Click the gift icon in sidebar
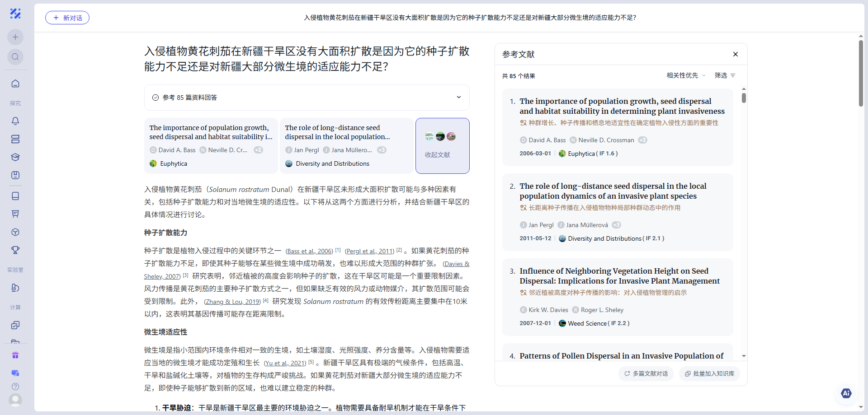The width and height of the screenshot is (868, 415). click(x=15, y=355)
